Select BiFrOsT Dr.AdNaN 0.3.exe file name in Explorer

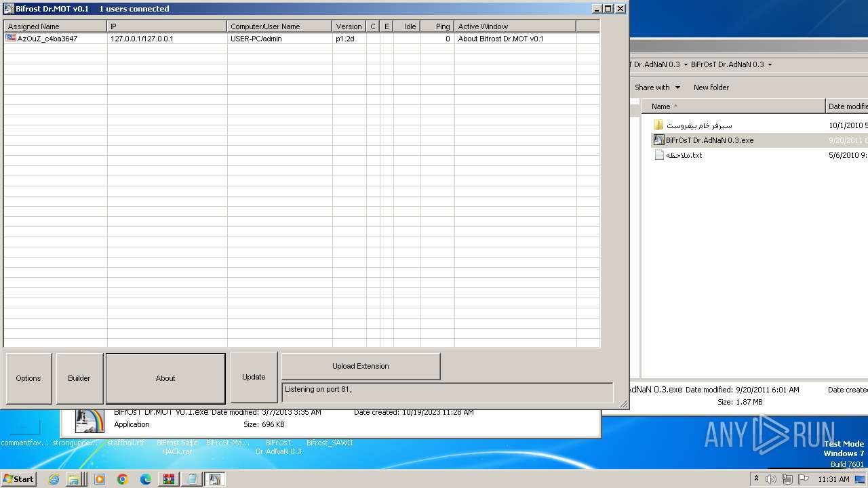709,140
